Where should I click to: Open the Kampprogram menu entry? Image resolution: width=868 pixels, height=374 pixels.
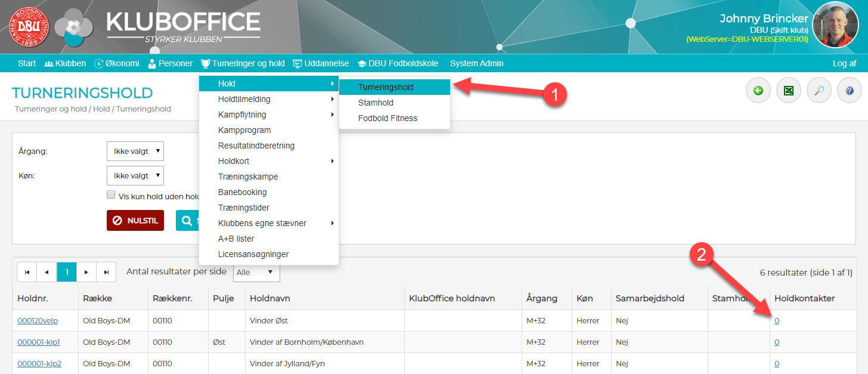pyautogui.click(x=269, y=130)
